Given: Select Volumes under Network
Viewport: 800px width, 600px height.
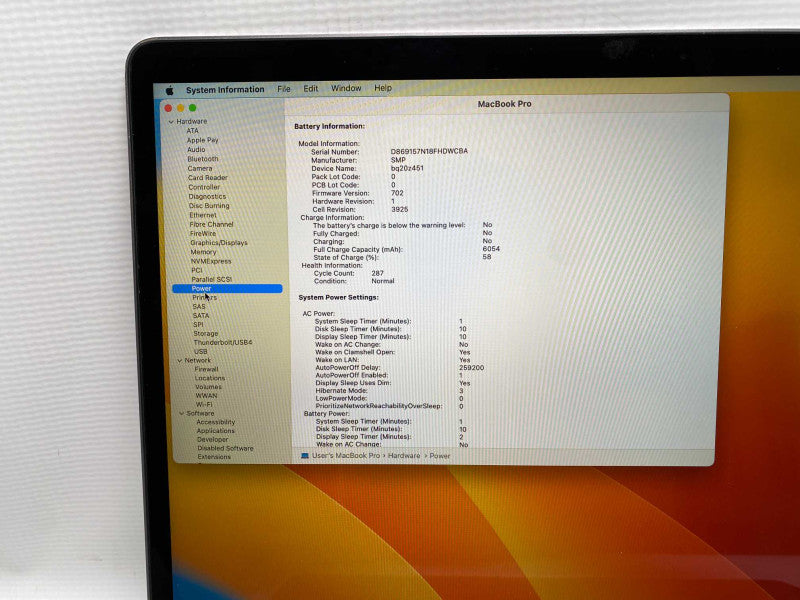Looking at the screenshot, I should [208, 387].
